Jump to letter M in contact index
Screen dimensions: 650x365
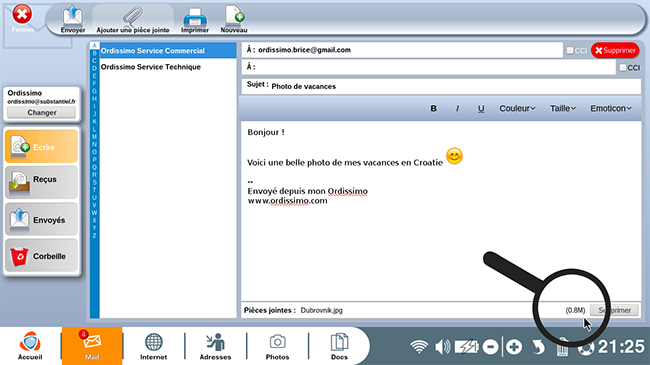[x=94, y=136]
